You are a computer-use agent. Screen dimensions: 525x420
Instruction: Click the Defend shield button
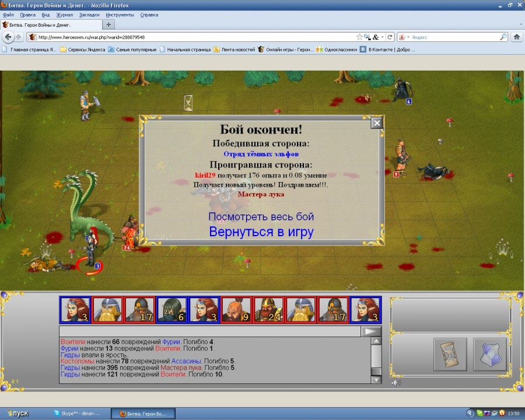(489, 354)
